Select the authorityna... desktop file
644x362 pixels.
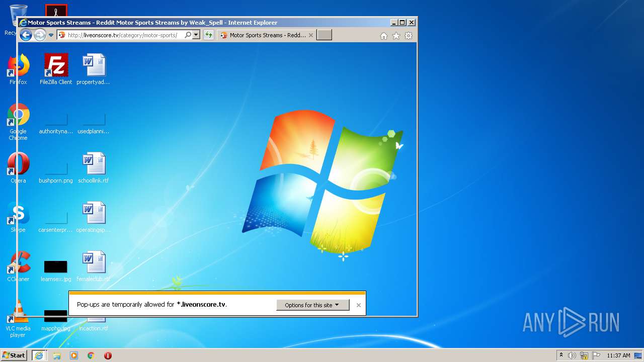[56, 123]
